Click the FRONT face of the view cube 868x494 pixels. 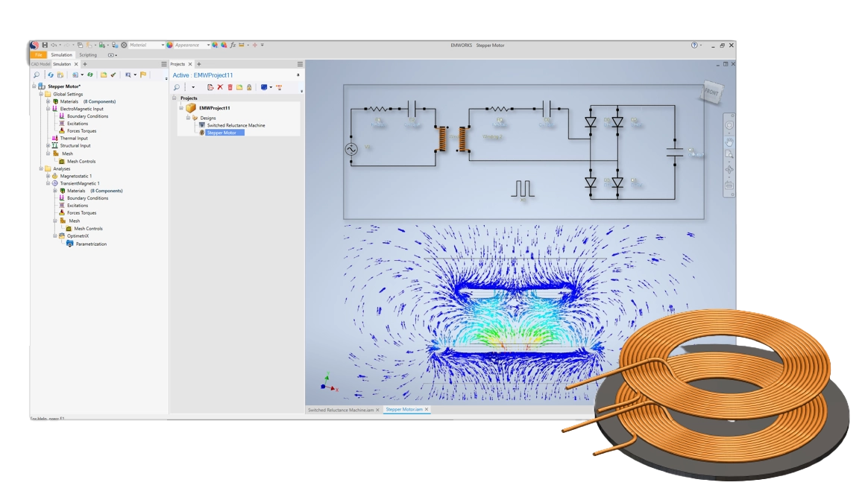coord(711,93)
